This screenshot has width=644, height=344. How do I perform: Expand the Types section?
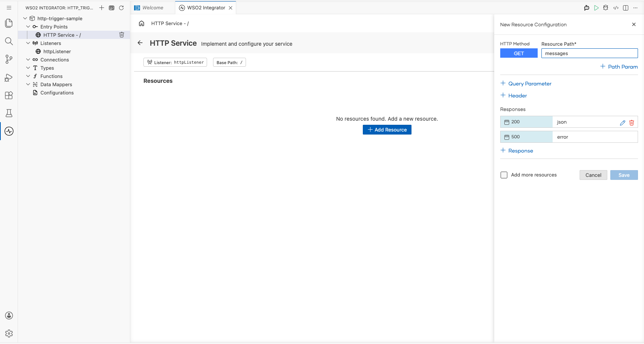(28, 68)
